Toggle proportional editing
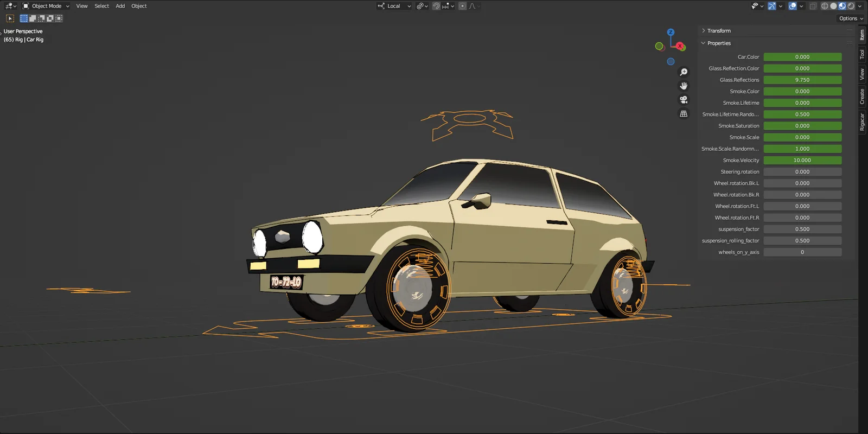Viewport: 868px width, 434px height. pos(462,6)
